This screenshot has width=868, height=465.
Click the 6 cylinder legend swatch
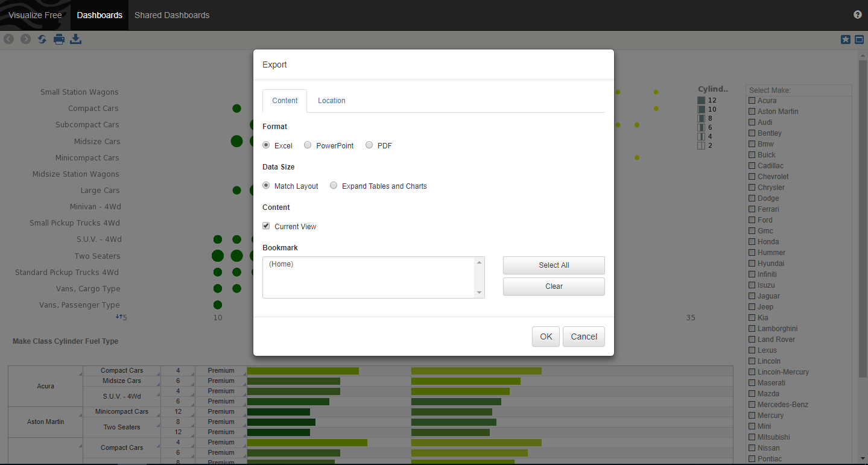[701, 127]
